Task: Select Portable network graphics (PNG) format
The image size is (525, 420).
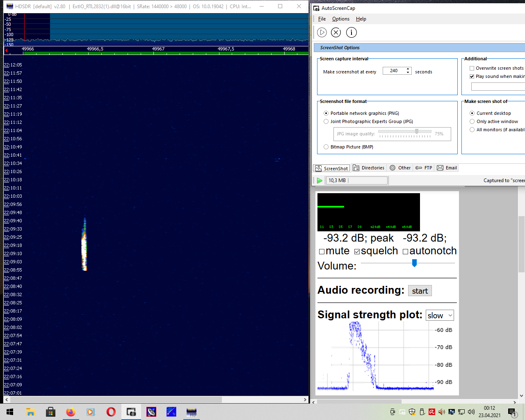Action: [326, 113]
